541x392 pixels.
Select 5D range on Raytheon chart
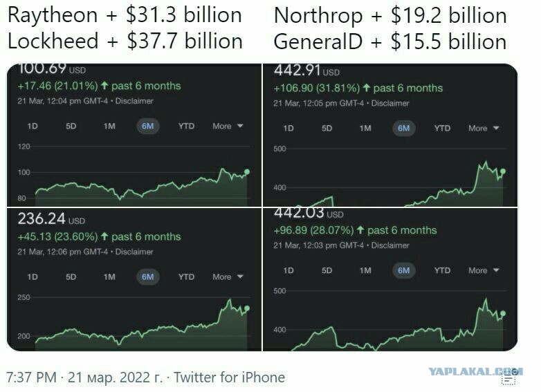click(x=71, y=127)
